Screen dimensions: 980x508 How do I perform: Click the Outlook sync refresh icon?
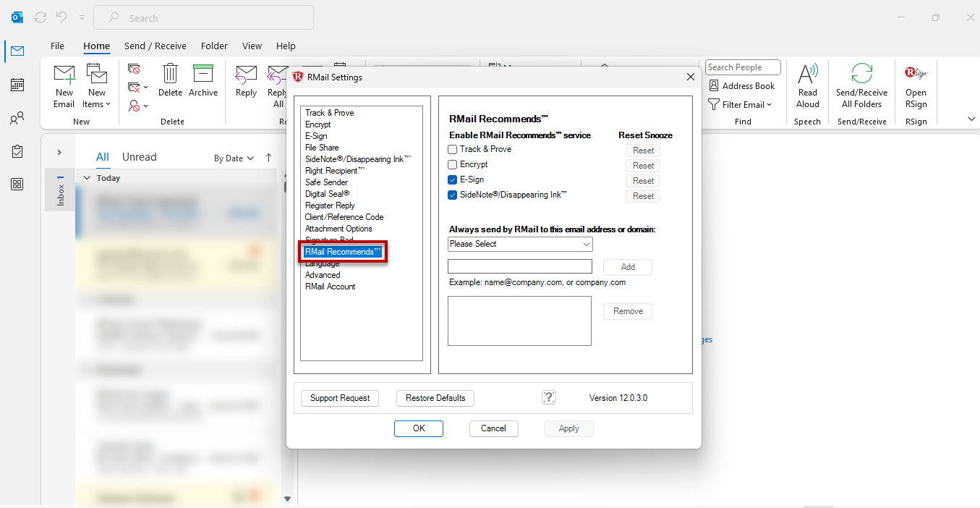41,17
